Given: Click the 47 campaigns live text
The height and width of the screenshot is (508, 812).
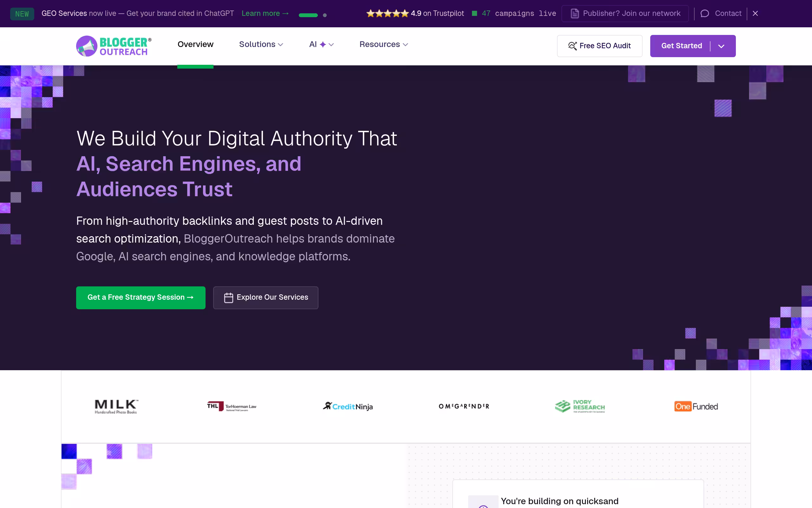Looking at the screenshot, I should [x=519, y=13].
